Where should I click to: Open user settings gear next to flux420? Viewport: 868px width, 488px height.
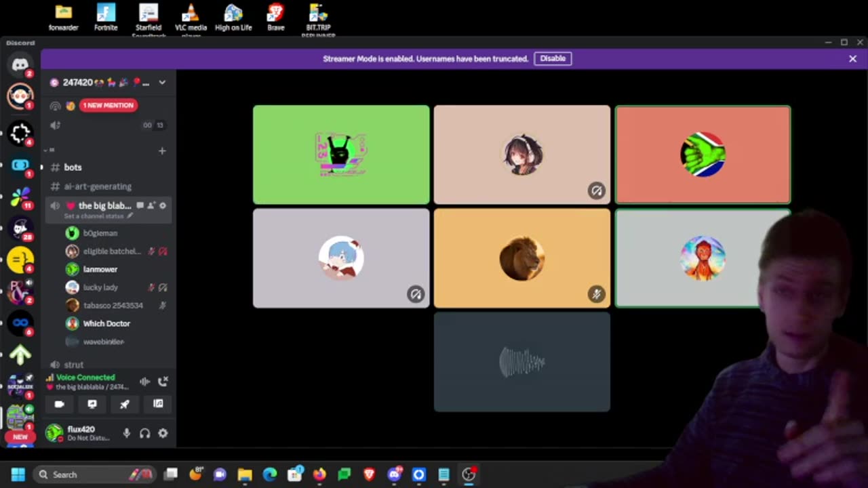pos(163,433)
